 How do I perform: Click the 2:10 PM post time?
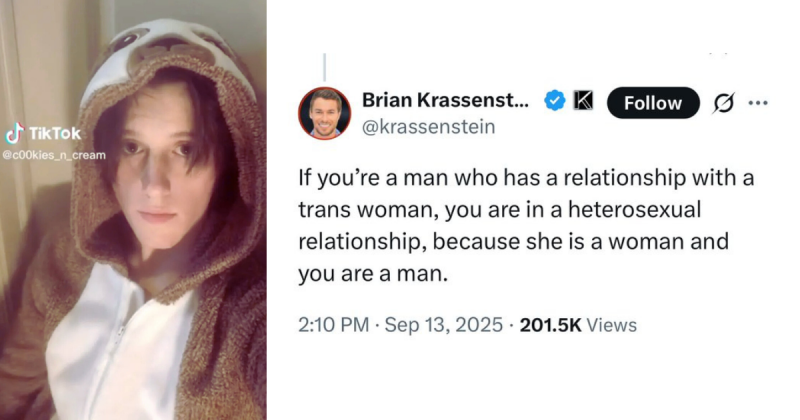click(332, 325)
